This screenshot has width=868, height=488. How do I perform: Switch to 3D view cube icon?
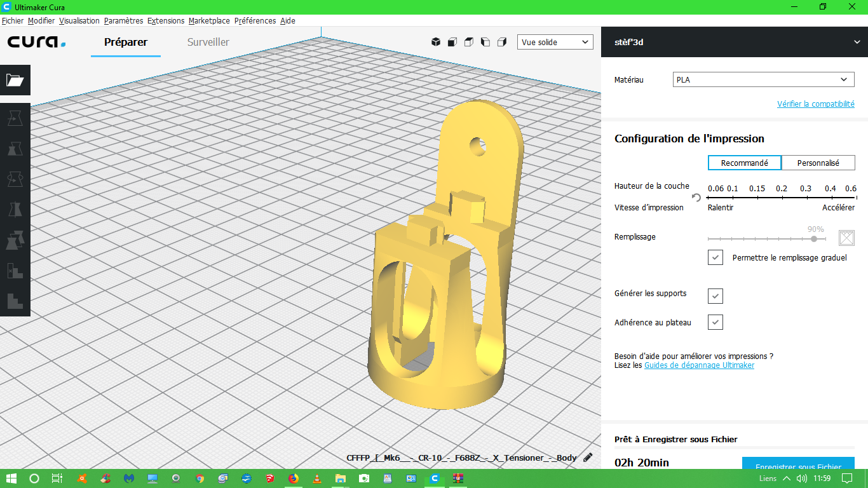pyautogui.click(x=436, y=42)
